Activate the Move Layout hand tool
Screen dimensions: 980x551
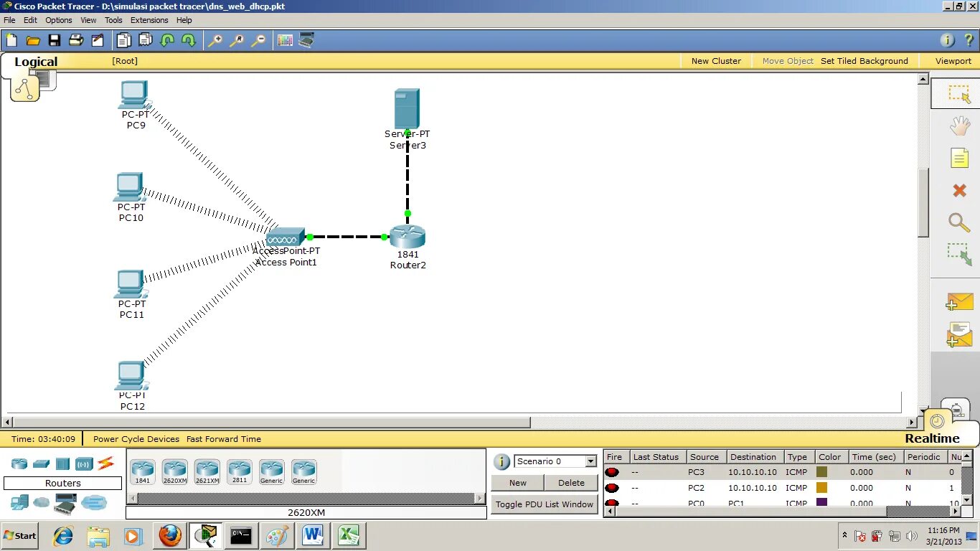(x=959, y=126)
